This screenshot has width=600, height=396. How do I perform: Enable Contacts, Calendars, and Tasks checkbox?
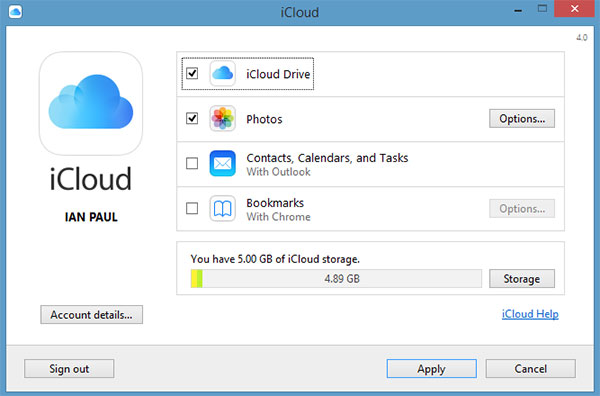(192, 163)
